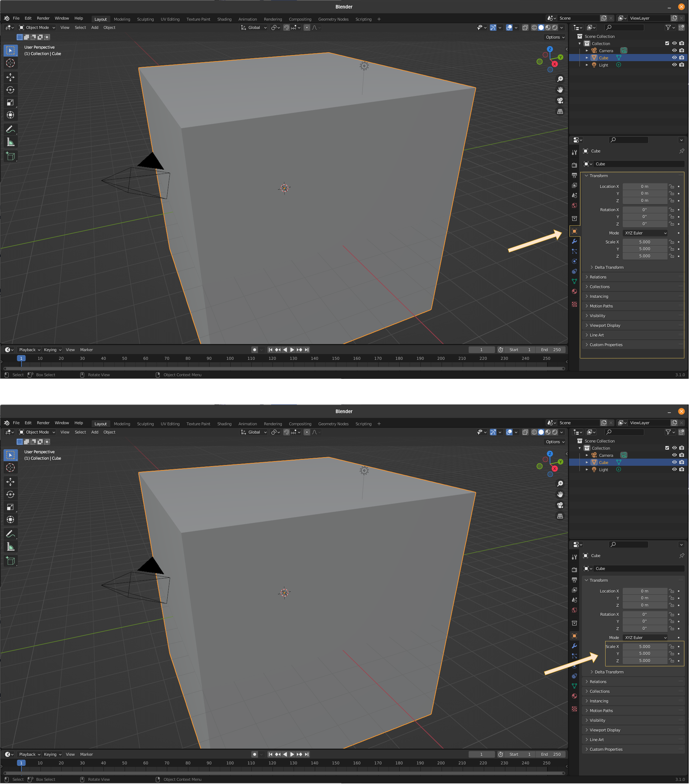Open the Modifier Properties tab
Image resolution: width=689 pixels, height=784 pixels.
pyautogui.click(x=574, y=241)
